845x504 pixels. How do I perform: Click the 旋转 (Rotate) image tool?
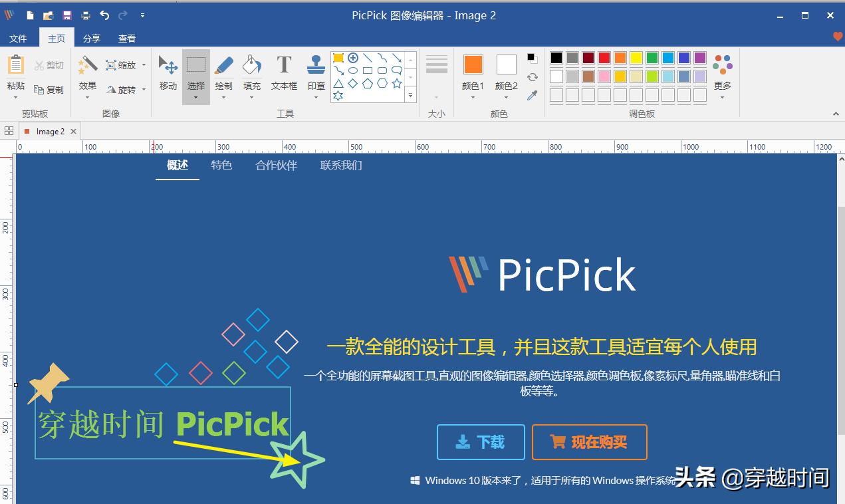coord(124,89)
